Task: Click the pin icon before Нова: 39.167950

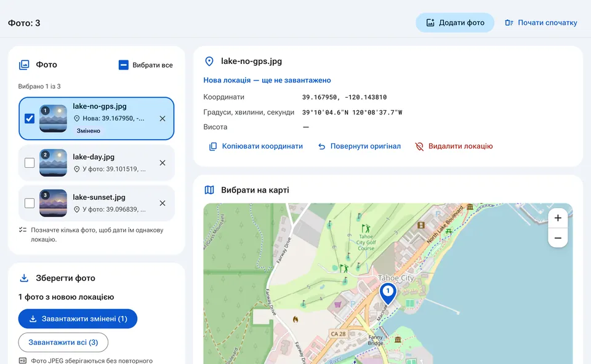Action: [76, 119]
